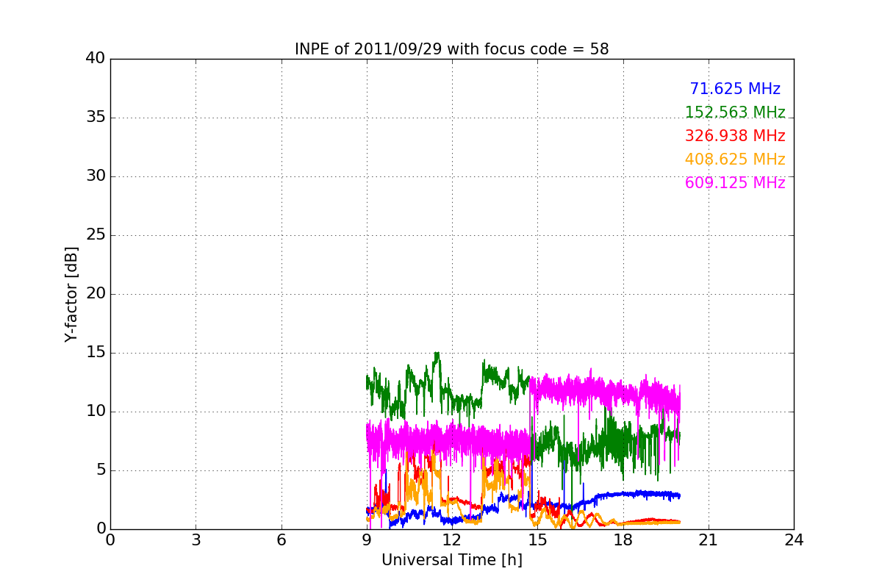Click the Y-factor [dB] axis label
882x588 pixels.
pyautogui.click(x=71, y=294)
